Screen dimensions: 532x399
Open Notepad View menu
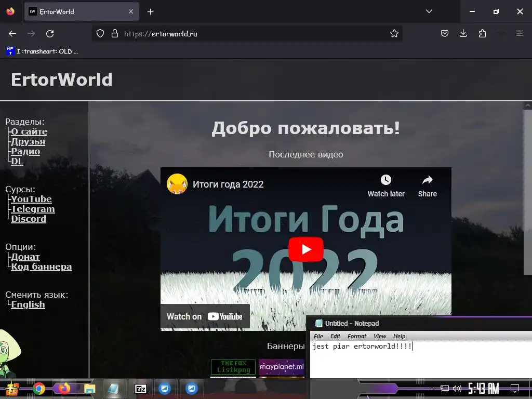[x=380, y=336]
